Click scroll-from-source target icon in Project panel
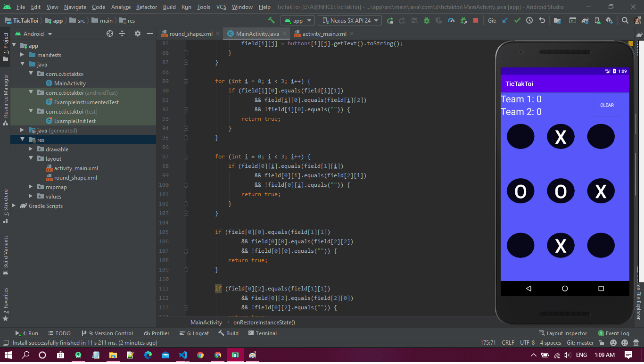The image size is (644, 364). click(110, 33)
